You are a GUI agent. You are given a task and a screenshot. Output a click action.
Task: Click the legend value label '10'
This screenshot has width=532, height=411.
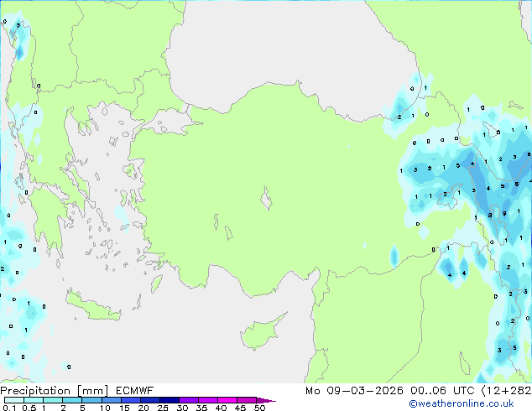[x=105, y=408]
